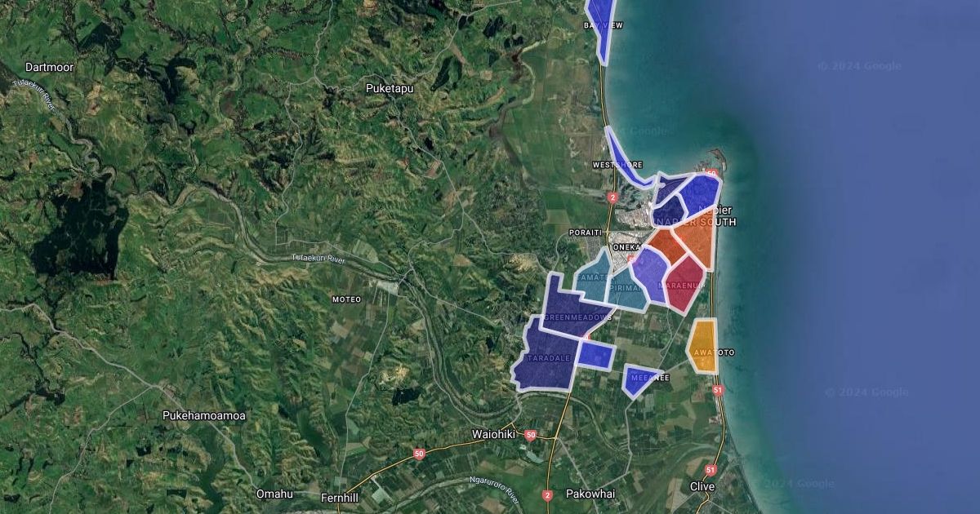980x514 pixels.
Task: Select the crimson Maraenui region
Action: pos(684,285)
